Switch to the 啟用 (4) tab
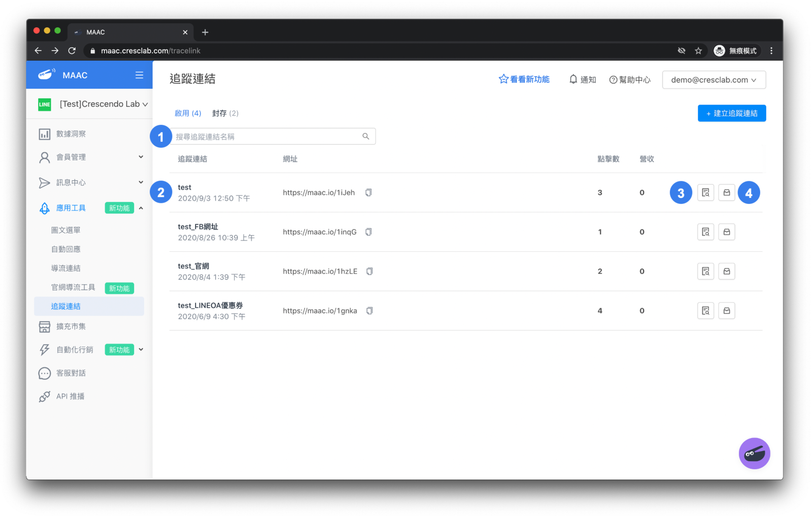Screen dimensions: 812x517 click(x=188, y=113)
